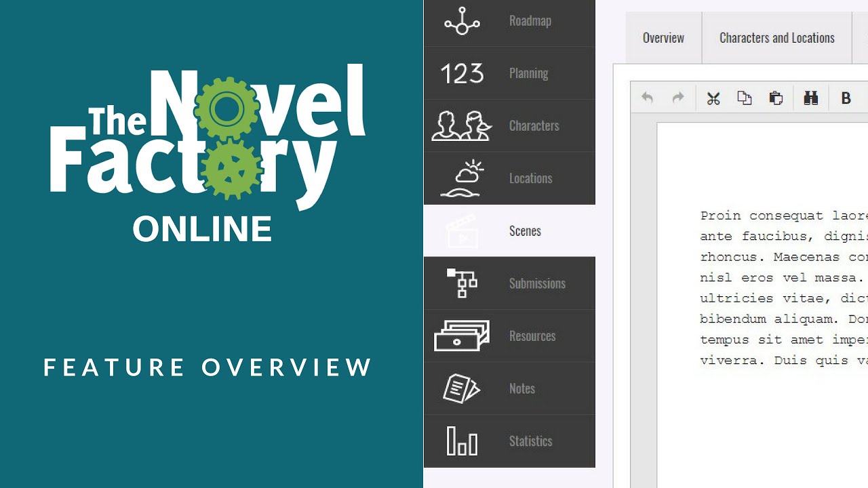Click the line starting 'bibendum aliquam'

[x=784, y=319]
